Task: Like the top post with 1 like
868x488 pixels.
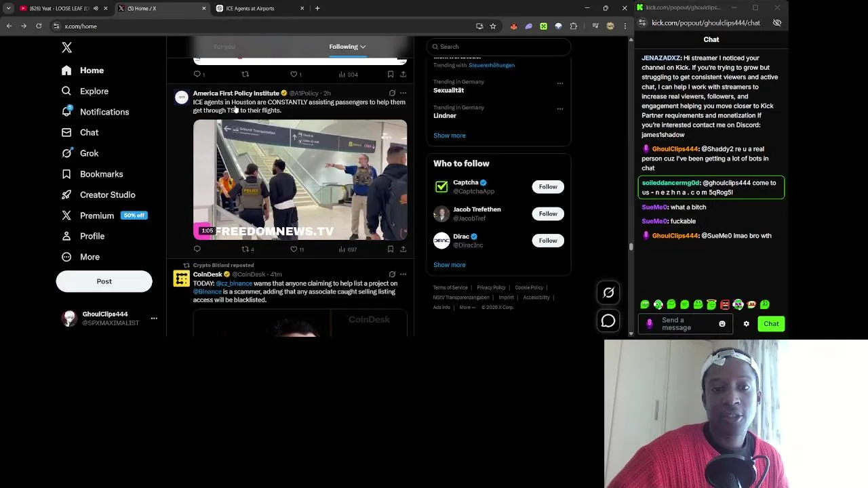Action: [x=296, y=74]
